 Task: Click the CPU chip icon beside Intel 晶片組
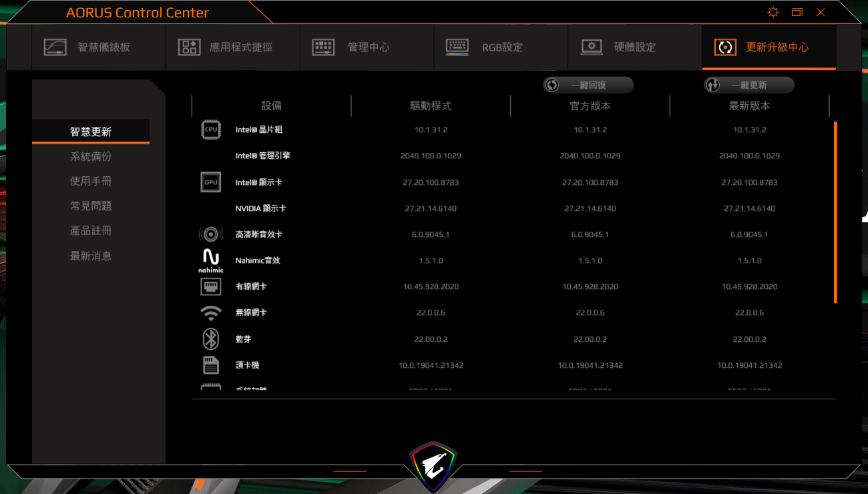pyautogui.click(x=211, y=130)
